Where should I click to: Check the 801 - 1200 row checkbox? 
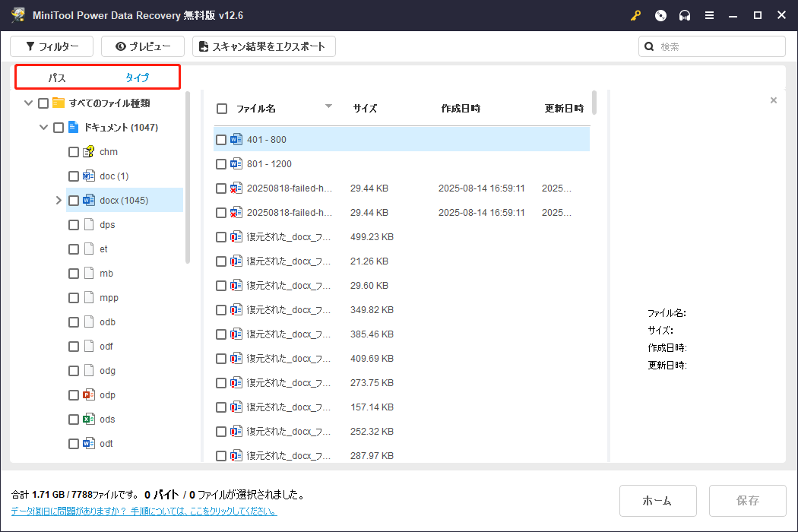(x=221, y=164)
